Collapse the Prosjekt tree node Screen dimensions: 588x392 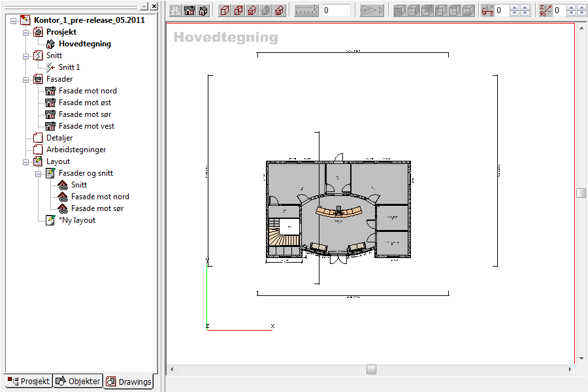pos(26,33)
